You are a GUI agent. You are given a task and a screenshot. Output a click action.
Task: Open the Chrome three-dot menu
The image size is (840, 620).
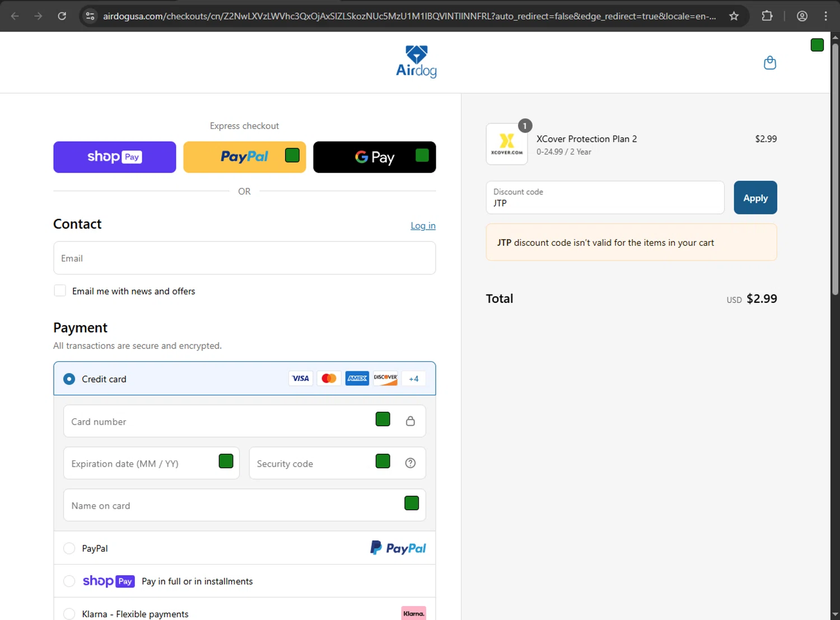[825, 16]
